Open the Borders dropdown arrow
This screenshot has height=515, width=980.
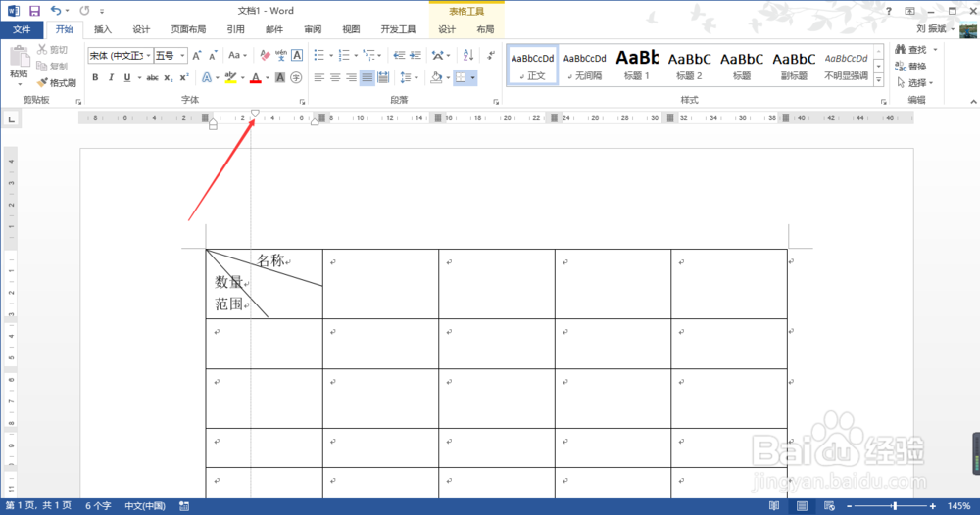[x=473, y=78]
